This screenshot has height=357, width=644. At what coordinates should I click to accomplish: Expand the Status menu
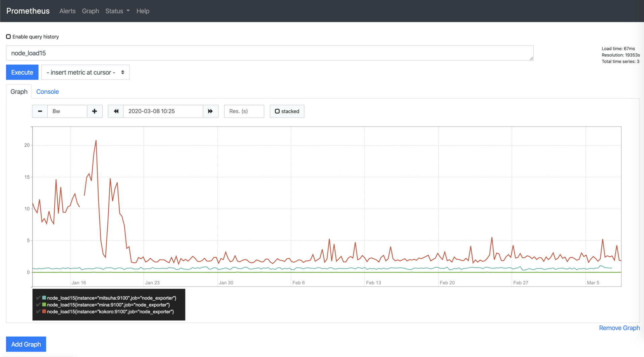click(x=117, y=11)
